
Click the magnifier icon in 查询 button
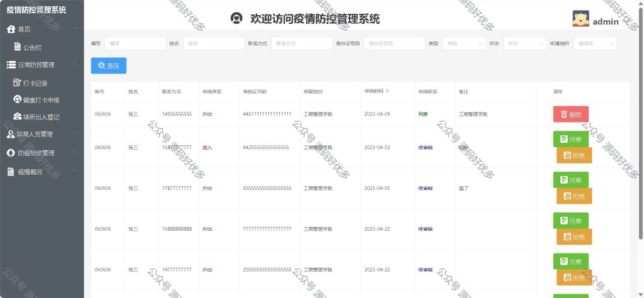tap(101, 65)
